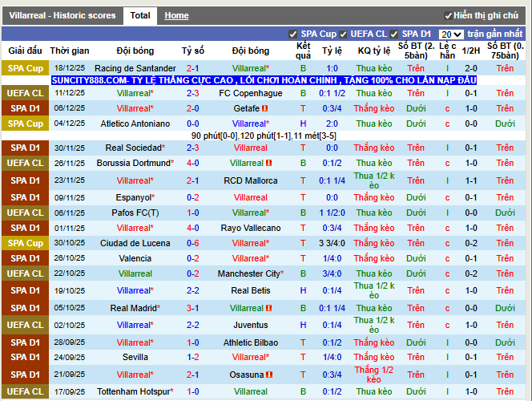
Task: Open the Sevilla team link
Action: 135,357
